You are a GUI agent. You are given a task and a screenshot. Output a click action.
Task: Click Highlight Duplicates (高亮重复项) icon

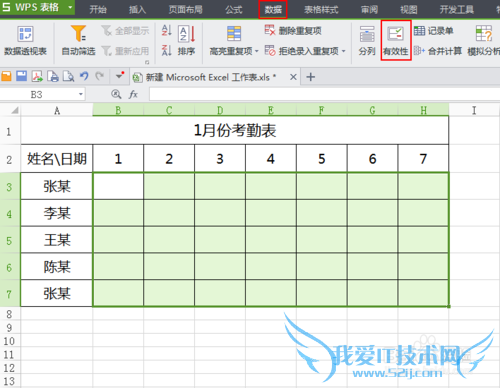tap(234, 34)
